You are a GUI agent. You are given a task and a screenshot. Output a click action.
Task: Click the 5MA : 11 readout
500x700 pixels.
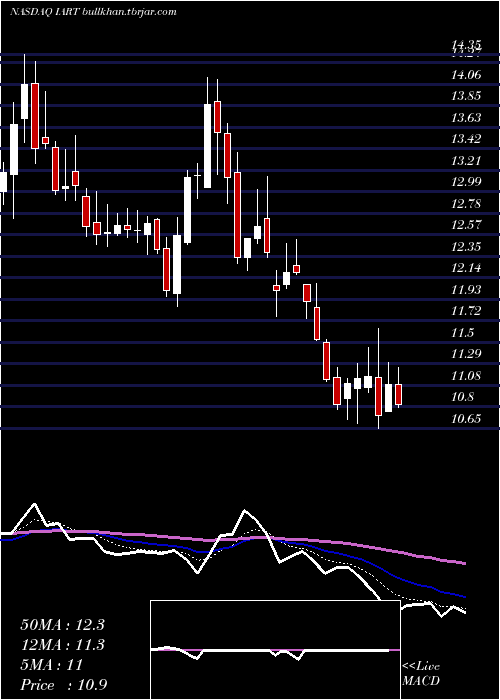tap(51, 665)
